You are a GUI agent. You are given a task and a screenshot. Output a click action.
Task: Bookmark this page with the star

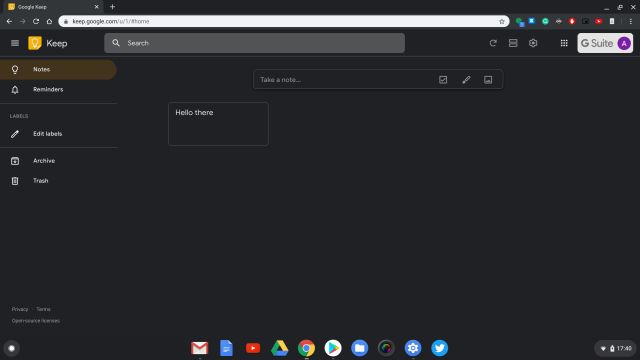(x=502, y=21)
